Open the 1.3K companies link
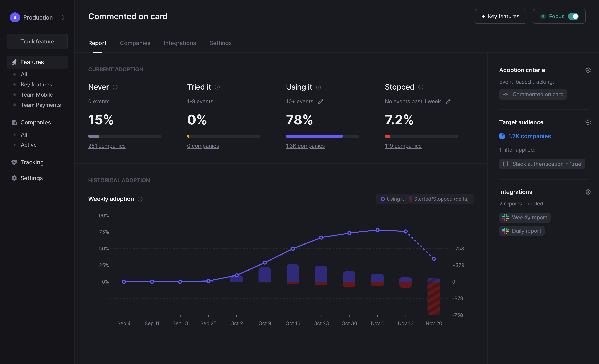599x364 pixels. click(x=305, y=146)
